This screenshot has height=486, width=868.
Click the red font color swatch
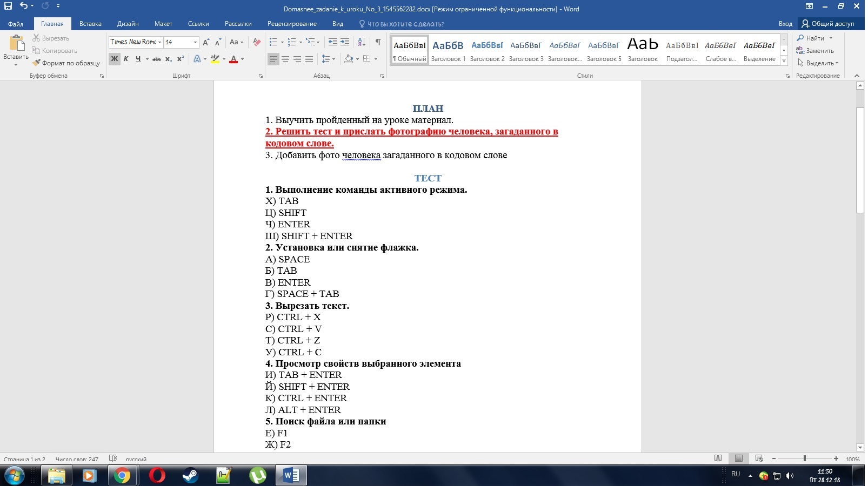pyautogui.click(x=233, y=59)
